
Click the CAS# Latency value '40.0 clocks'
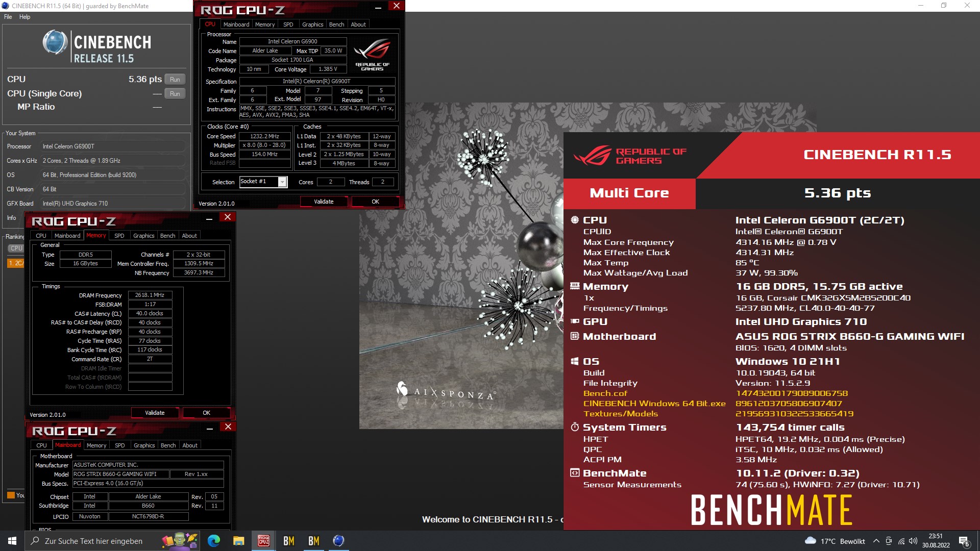pyautogui.click(x=150, y=314)
